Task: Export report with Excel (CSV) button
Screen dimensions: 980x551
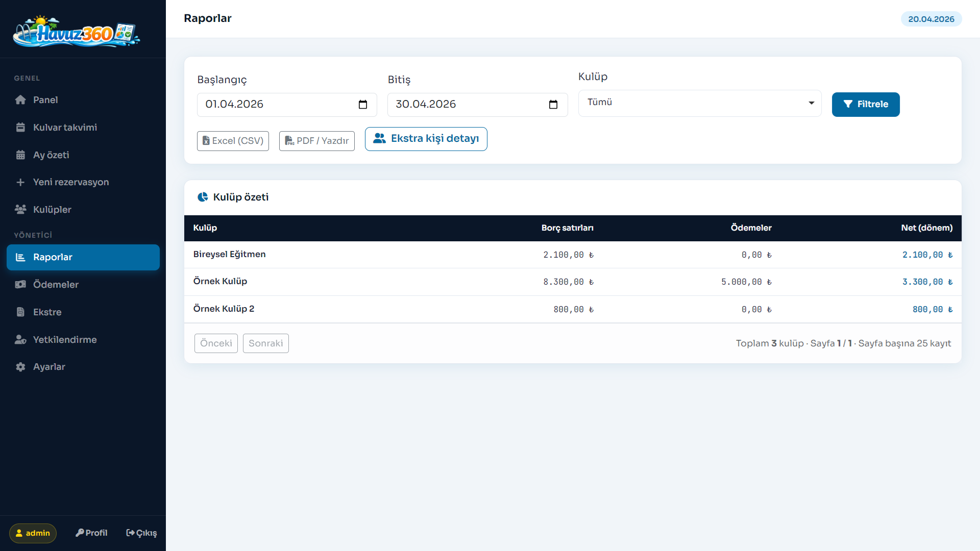Action: [x=233, y=141]
